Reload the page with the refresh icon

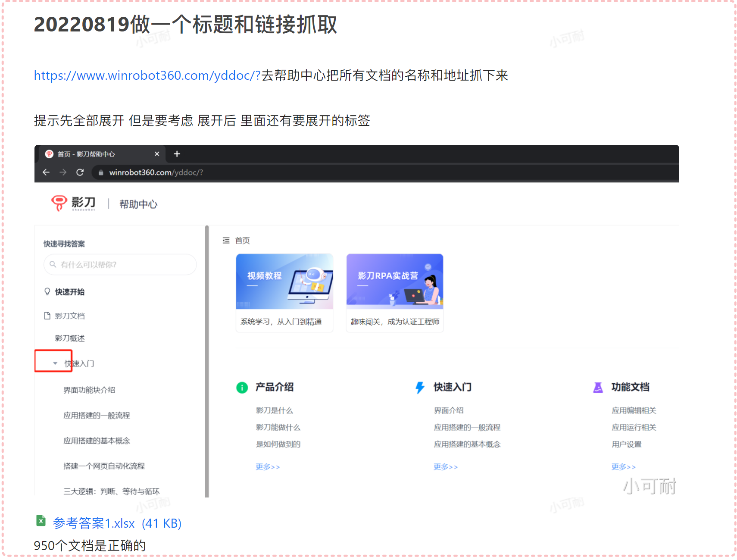pos(80,172)
